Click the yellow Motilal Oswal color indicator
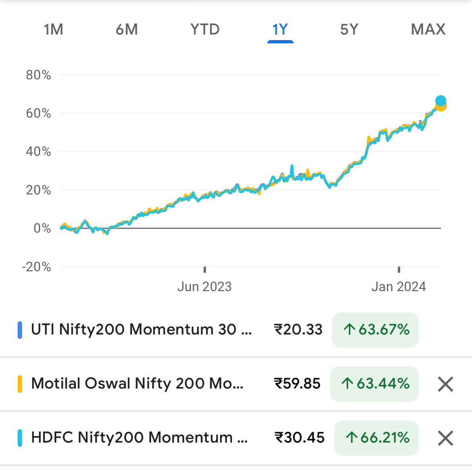This screenshot has width=472, height=476. (x=20, y=384)
